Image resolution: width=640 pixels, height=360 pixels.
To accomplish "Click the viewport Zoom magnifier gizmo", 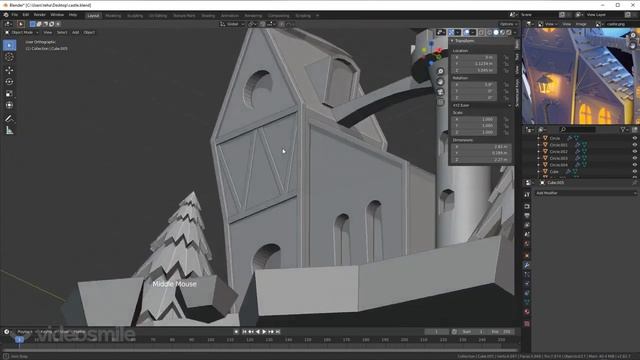I will pos(440,71).
